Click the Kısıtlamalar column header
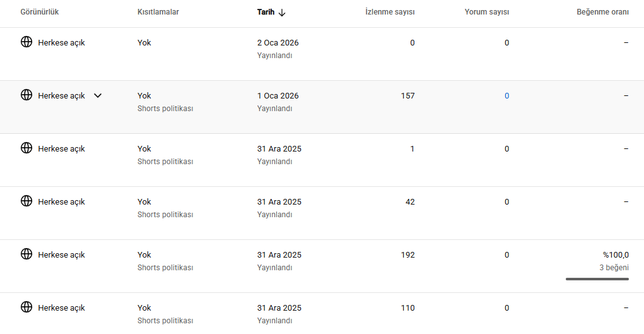 click(158, 12)
